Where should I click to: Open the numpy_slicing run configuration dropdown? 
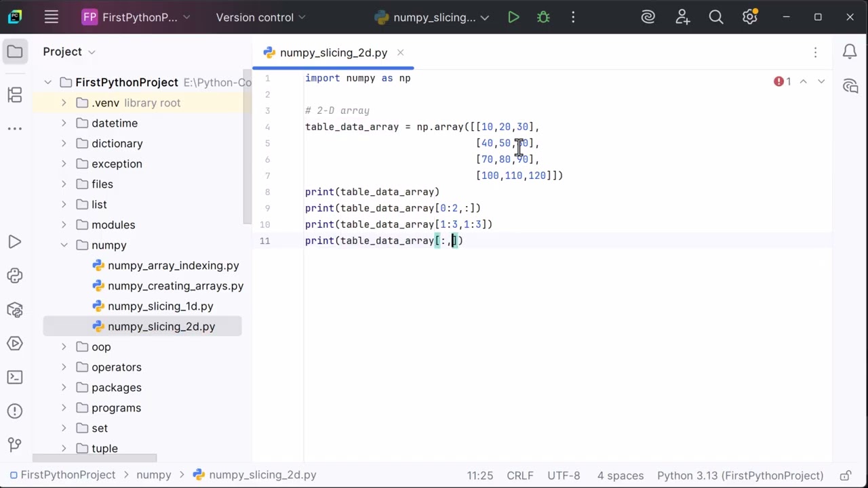(x=432, y=18)
